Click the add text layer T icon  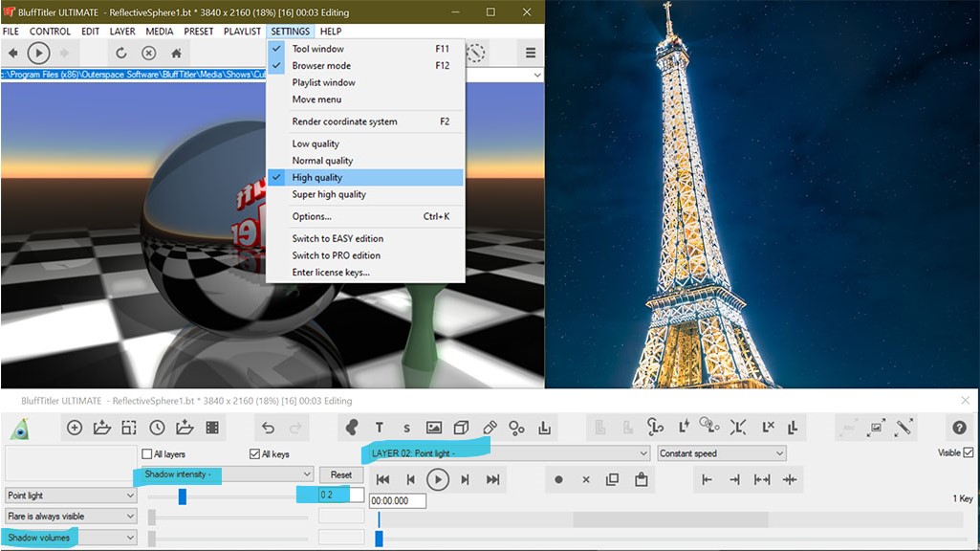tap(380, 428)
